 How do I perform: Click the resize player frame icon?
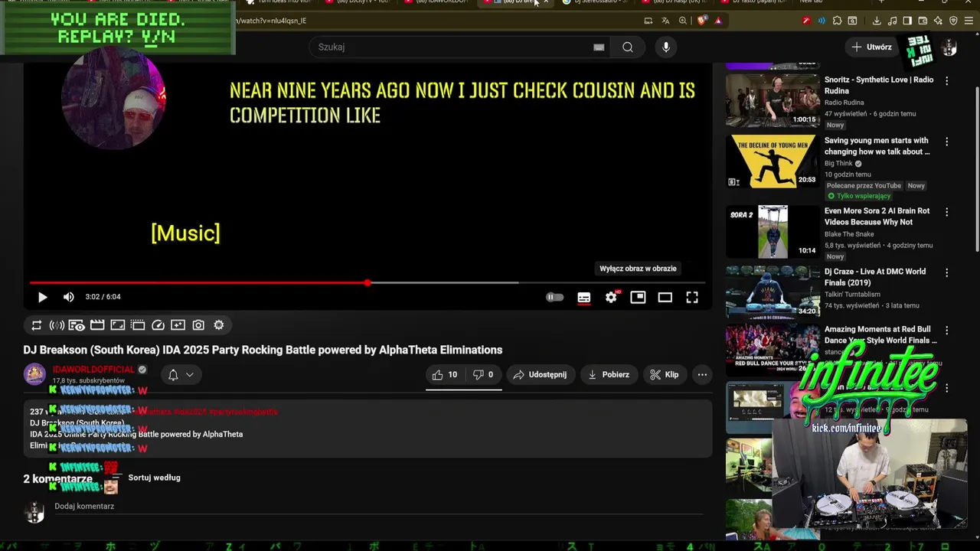[x=117, y=325]
